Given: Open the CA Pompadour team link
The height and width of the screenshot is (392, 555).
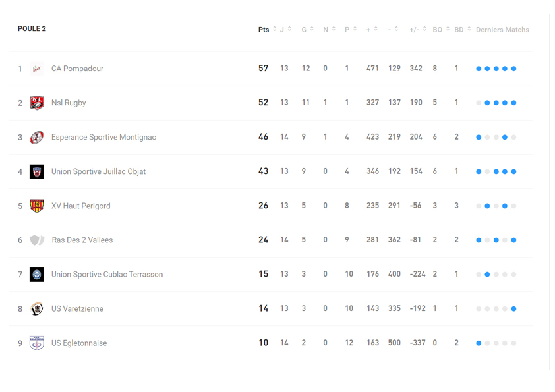Looking at the screenshot, I should pyautogui.click(x=77, y=69).
